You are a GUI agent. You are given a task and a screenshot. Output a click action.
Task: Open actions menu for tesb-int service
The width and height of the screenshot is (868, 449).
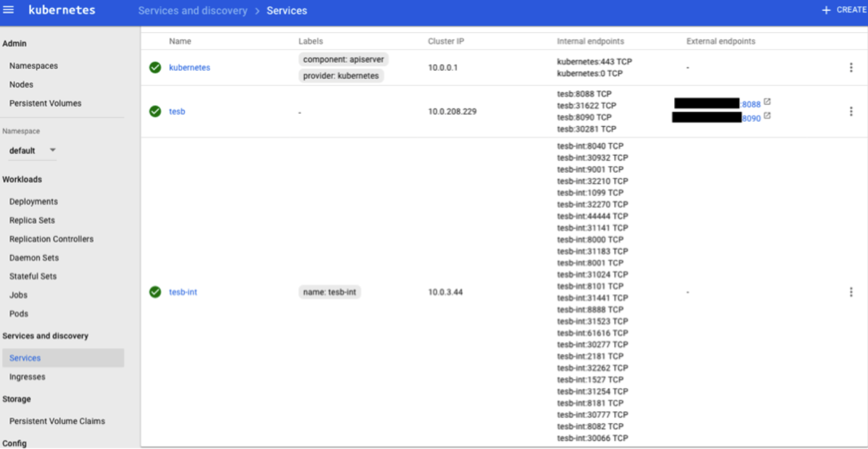click(x=851, y=292)
